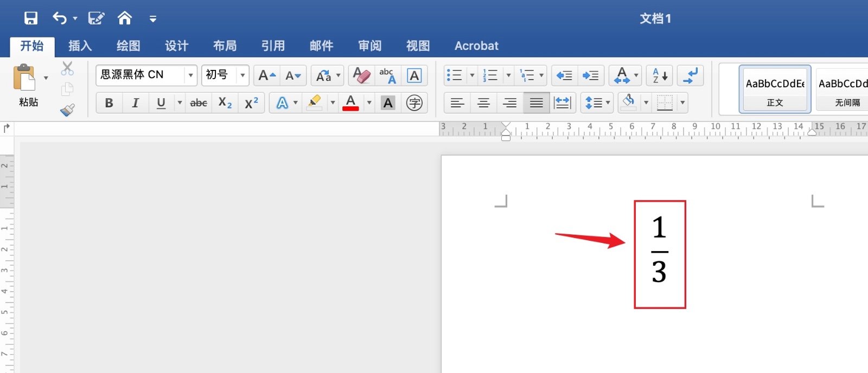Apply the red font color A

pos(351,102)
